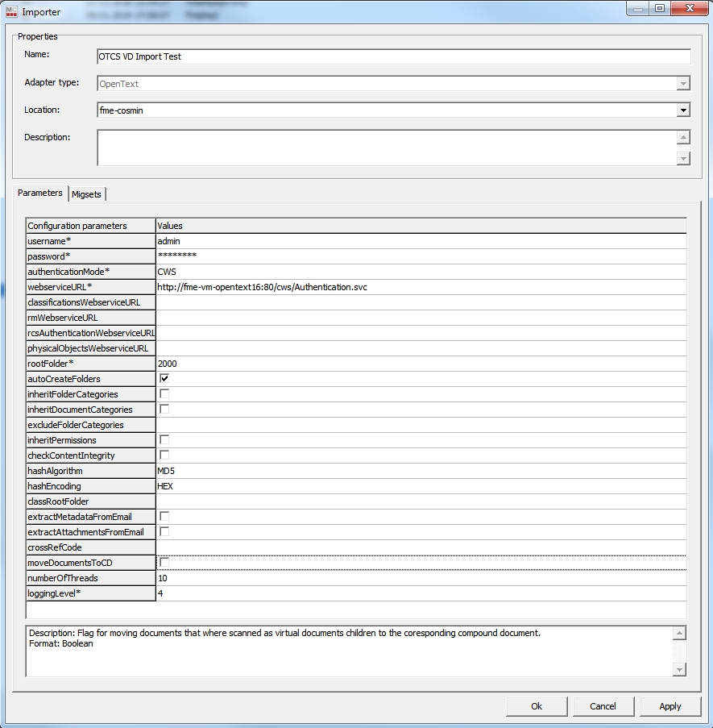The width and height of the screenshot is (713, 728).
Task: Tick the extractAttachmentsFromEmail checkbox
Action: (164, 532)
